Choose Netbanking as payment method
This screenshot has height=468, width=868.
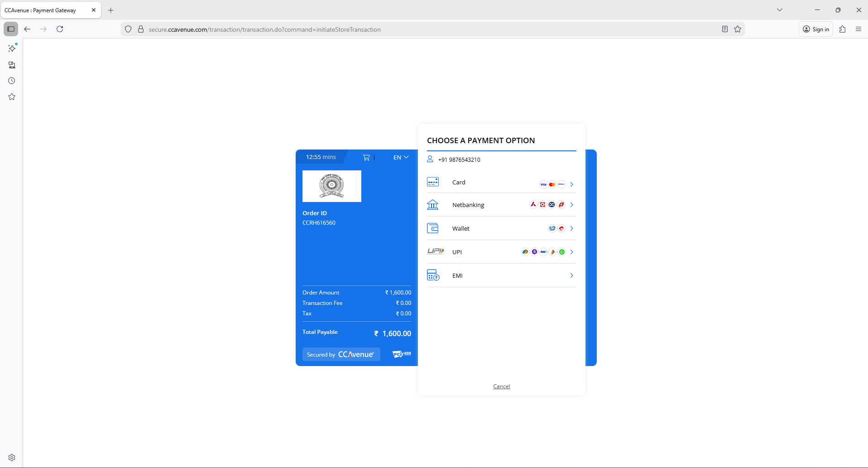click(468, 205)
